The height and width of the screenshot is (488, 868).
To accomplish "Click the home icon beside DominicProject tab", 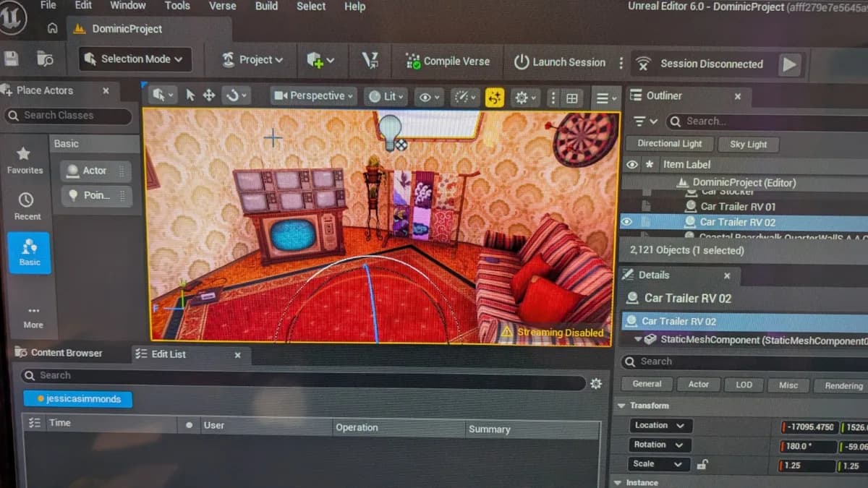I will point(52,29).
